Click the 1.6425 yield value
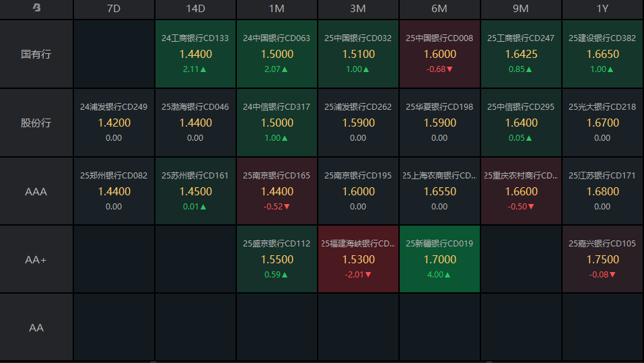This screenshot has width=644, height=363. [522, 55]
